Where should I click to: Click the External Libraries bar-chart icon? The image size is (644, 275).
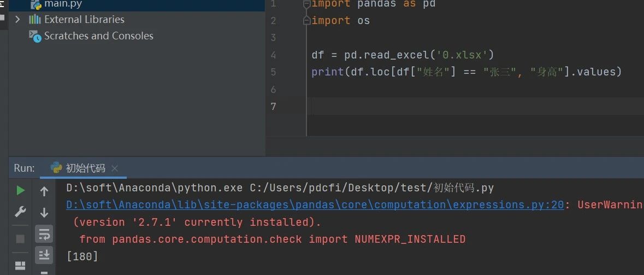tap(35, 20)
